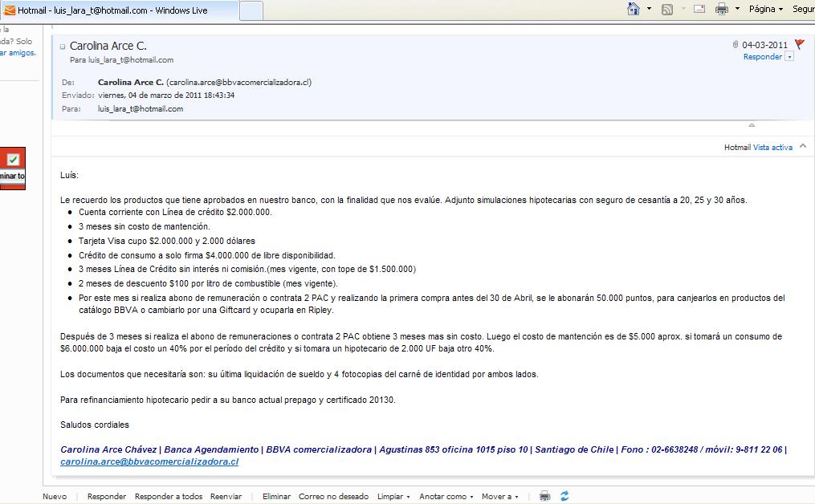Click the 'Para refinanciamiento hipotecario' sentence

click(x=228, y=400)
